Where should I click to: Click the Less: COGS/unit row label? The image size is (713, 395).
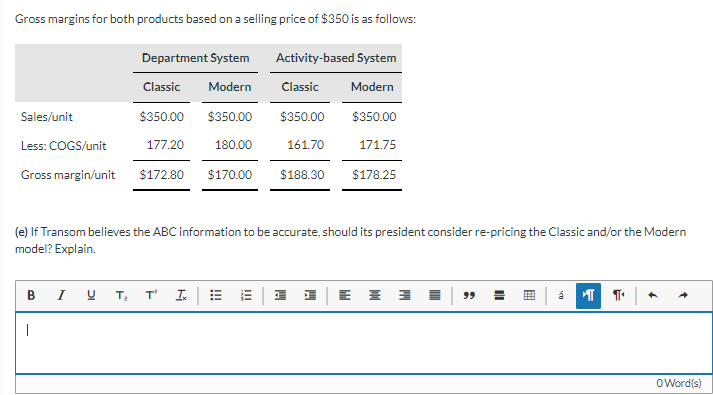(x=63, y=146)
